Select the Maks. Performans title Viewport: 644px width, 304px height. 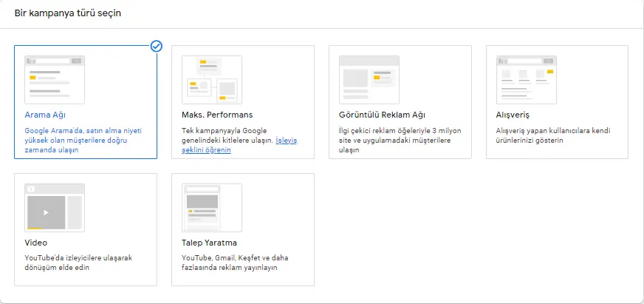tap(217, 115)
